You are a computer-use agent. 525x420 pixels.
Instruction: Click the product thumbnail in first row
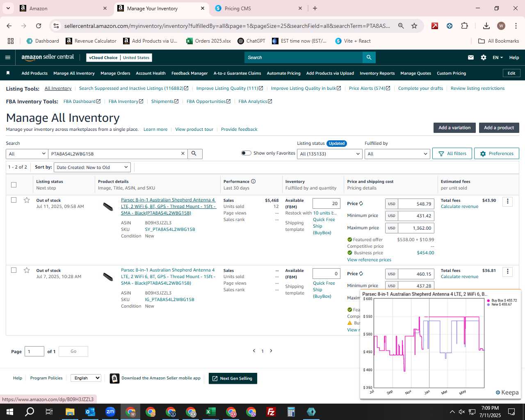coord(108,206)
